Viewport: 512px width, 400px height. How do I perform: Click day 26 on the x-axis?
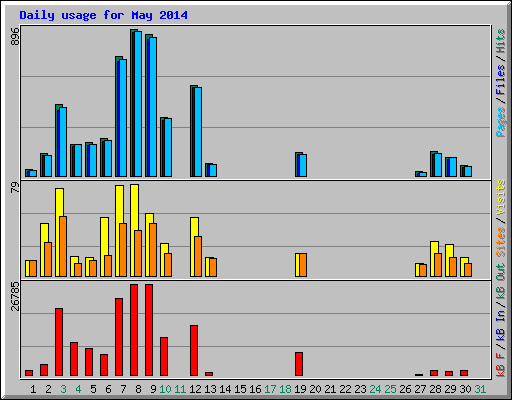(x=405, y=389)
